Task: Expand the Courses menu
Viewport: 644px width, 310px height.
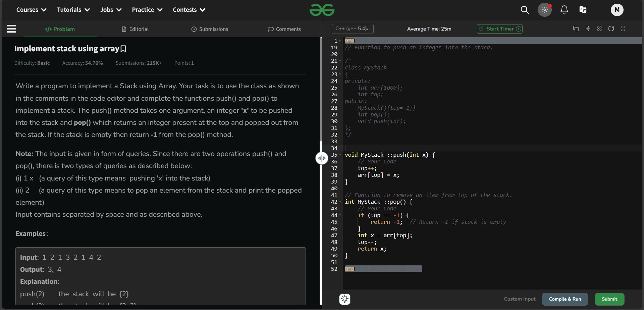Action: coord(31,10)
